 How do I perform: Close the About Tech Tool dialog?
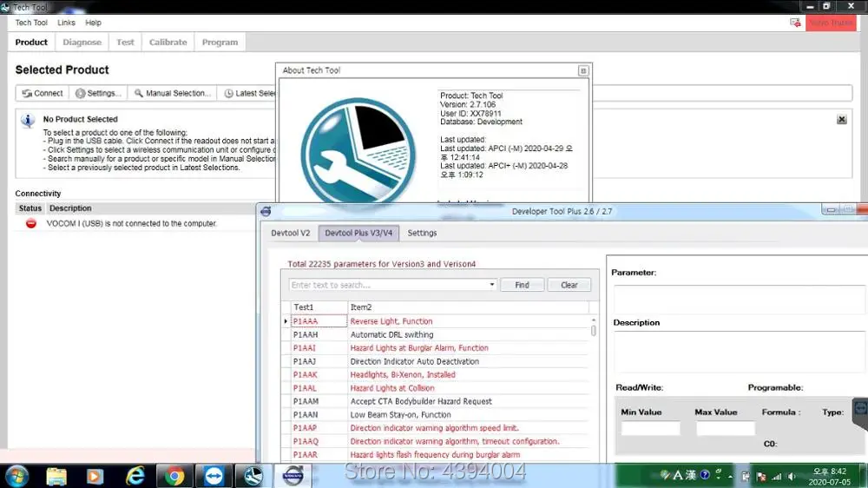(583, 70)
